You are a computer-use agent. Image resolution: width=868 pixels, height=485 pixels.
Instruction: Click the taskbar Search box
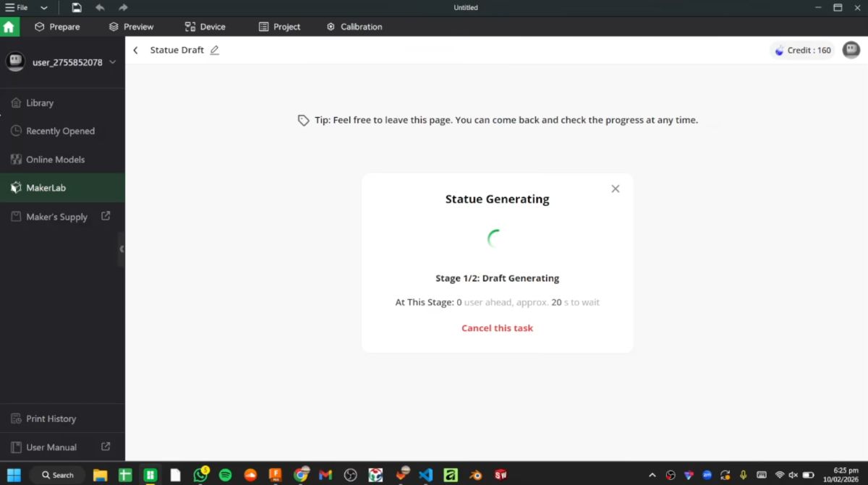point(57,475)
